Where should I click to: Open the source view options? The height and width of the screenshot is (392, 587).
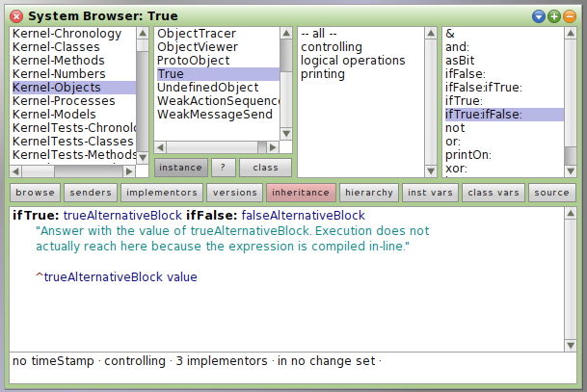[551, 193]
